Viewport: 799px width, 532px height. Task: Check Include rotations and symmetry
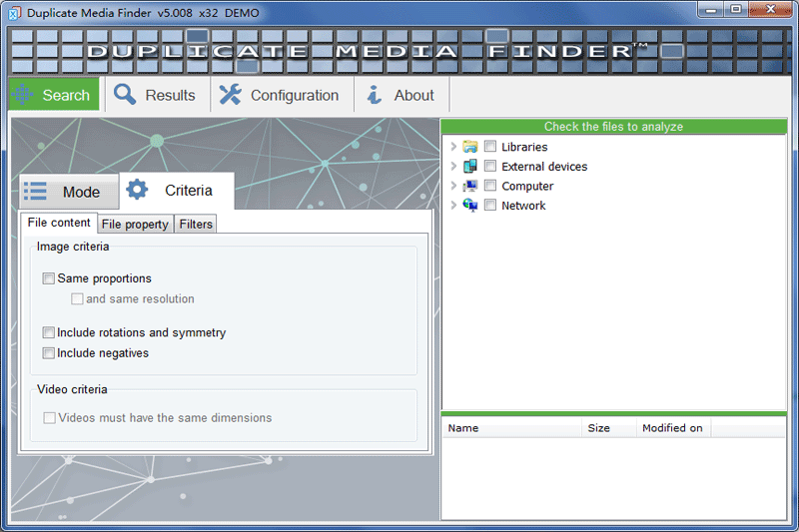48,332
